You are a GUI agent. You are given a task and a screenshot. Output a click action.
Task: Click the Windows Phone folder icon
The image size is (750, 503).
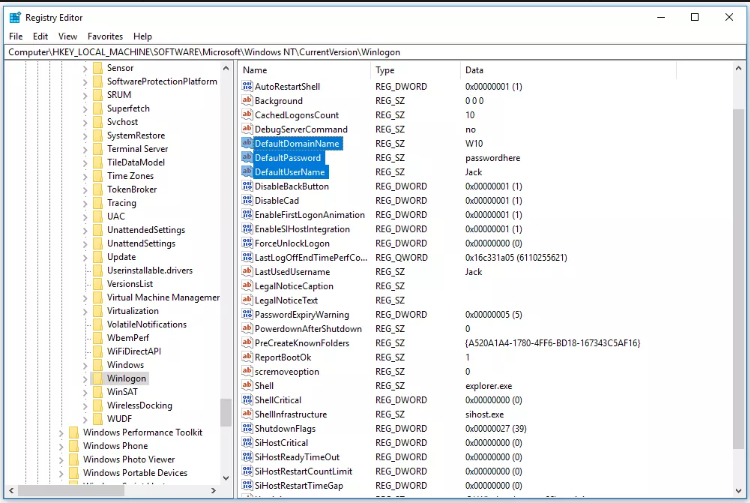click(x=74, y=446)
